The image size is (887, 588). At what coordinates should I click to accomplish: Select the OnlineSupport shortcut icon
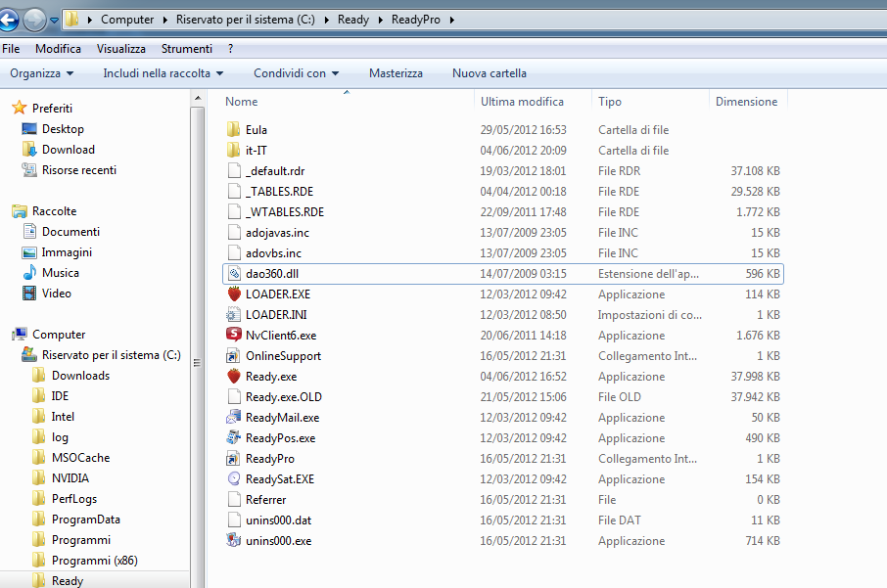(x=234, y=355)
